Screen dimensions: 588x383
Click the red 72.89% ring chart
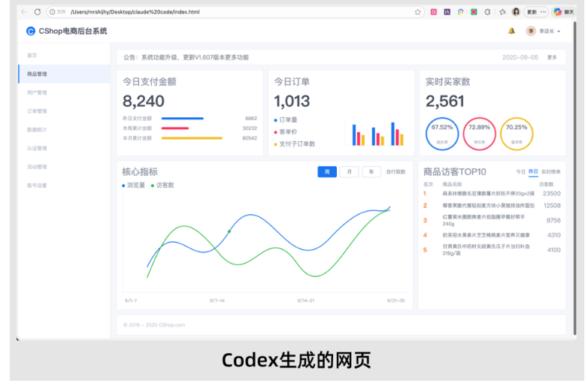click(x=479, y=134)
